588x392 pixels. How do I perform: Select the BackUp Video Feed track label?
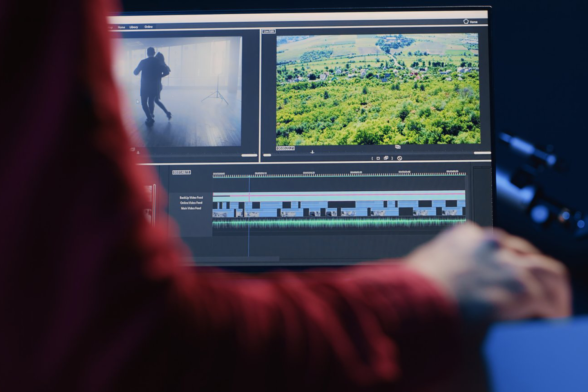click(191, 198)
